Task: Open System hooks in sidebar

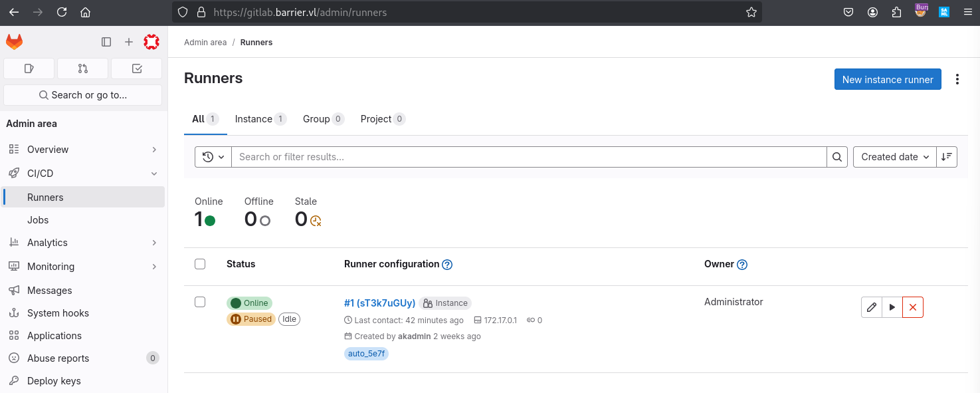Action: [83, 313]
